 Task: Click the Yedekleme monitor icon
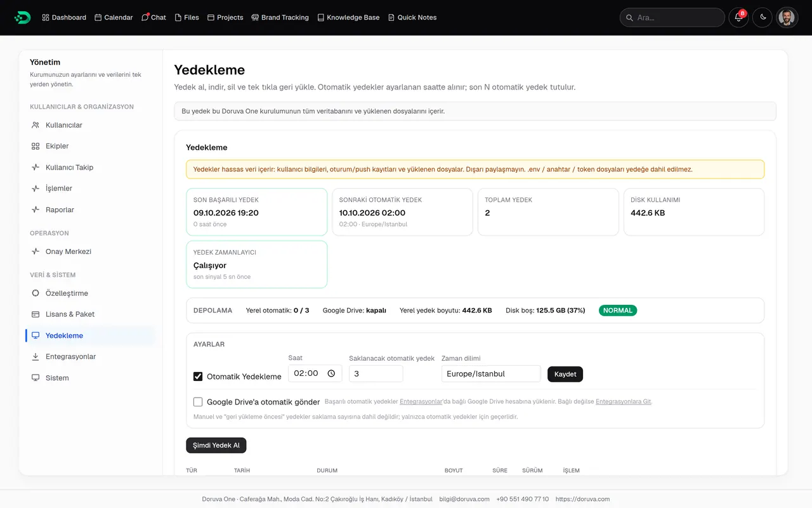click(x=36, y=335)
